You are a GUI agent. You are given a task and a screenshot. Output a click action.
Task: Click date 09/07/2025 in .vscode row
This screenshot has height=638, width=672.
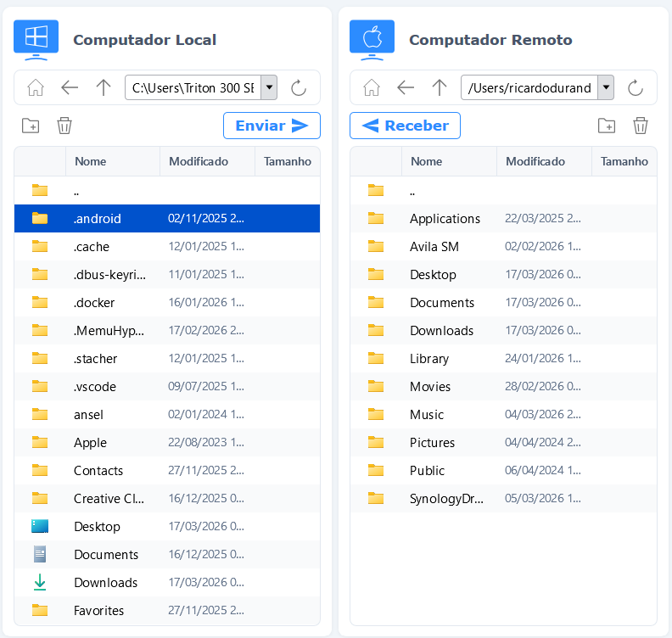click(x=206, y=387)
